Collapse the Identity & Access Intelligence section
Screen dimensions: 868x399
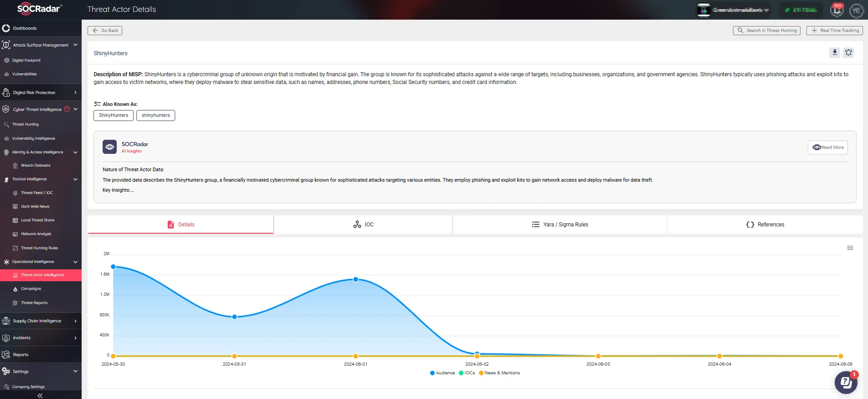76,152
